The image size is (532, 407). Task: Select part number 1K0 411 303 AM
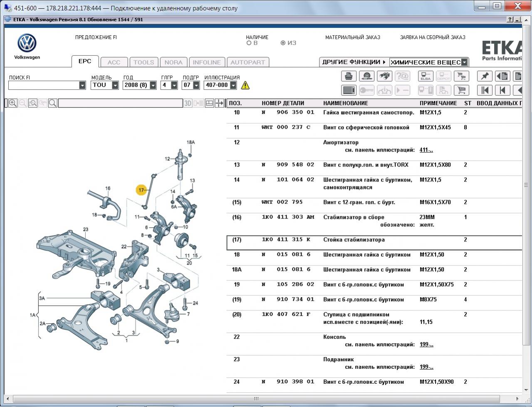(288, 217)
